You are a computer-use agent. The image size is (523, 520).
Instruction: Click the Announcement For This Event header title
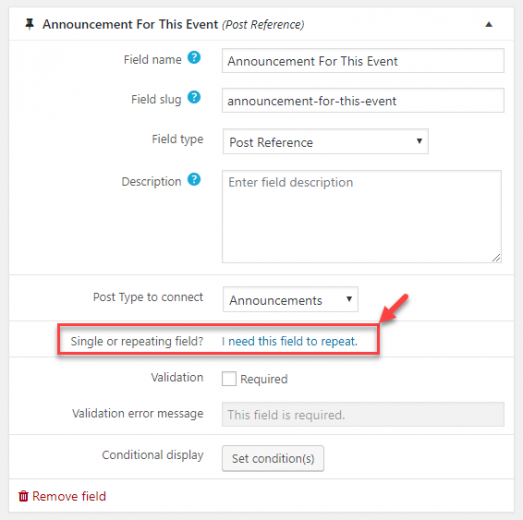click(130, 24)
